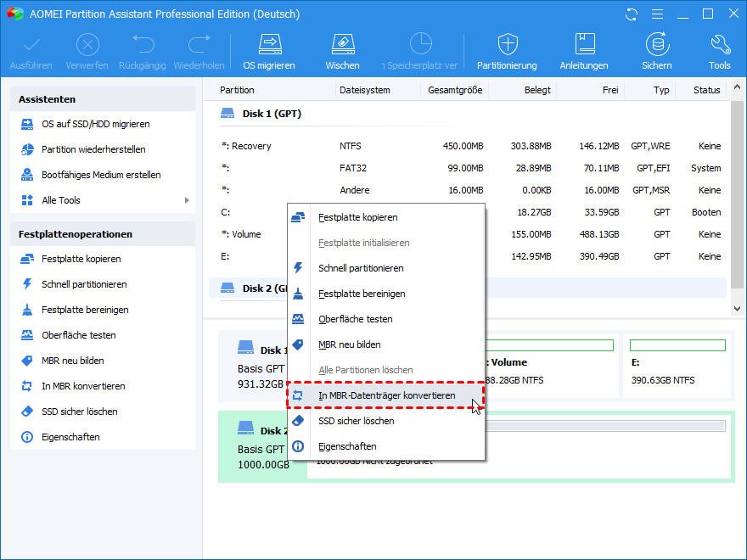Sort by the Dateisystem column header

[x=364, y=90]
